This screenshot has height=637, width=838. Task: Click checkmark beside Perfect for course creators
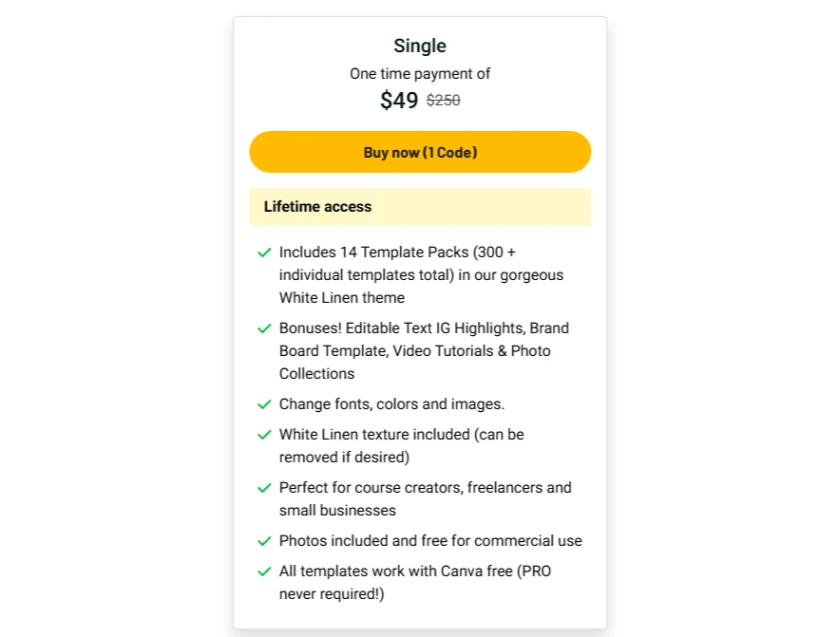tap(265, 488)
